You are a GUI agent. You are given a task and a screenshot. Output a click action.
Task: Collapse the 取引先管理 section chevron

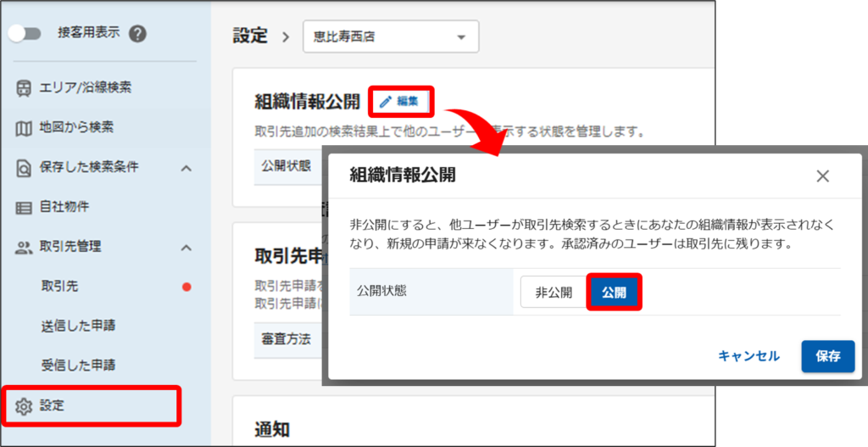point(186,247)
